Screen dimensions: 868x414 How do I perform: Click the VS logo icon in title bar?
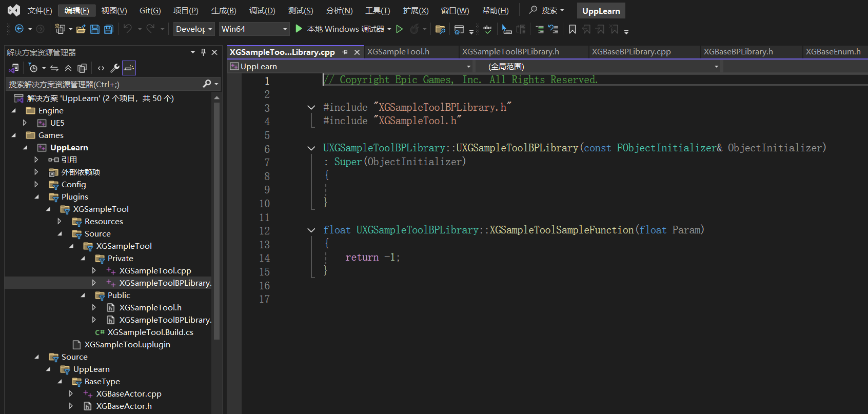point(14,10)
